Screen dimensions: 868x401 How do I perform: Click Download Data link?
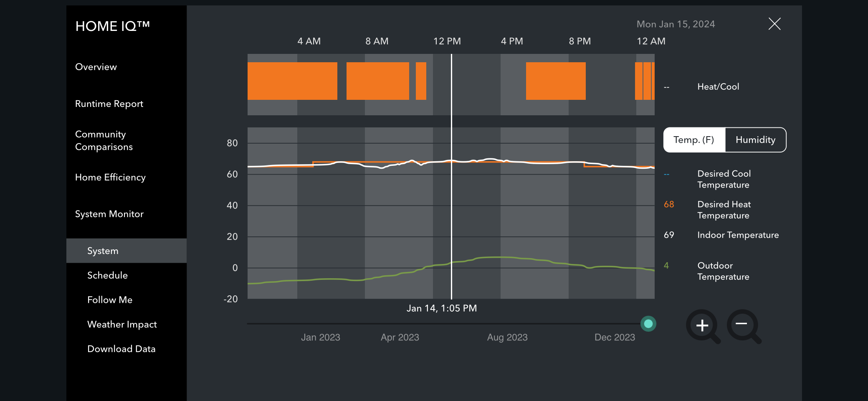(x=121, y=349)
